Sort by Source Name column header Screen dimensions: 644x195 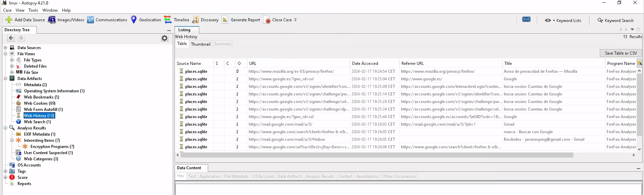coord(194,64)
